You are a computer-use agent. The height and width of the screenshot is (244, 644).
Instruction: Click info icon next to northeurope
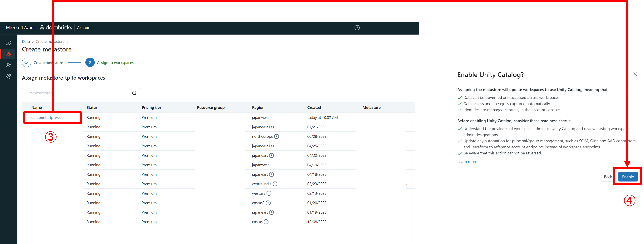[276, 136]
